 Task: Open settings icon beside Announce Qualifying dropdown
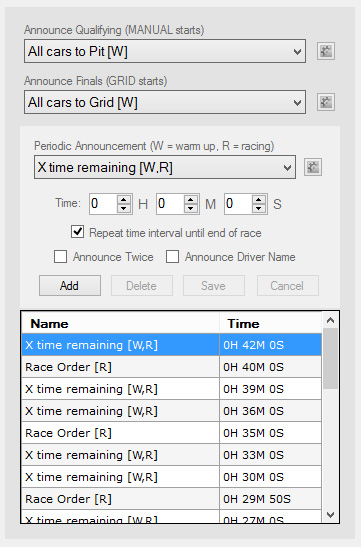pyautogui.click(x=326, y=51)
